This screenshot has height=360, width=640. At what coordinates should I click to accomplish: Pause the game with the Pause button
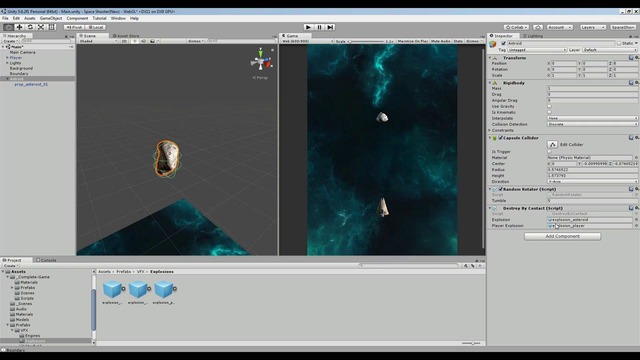tap(320, 27)
